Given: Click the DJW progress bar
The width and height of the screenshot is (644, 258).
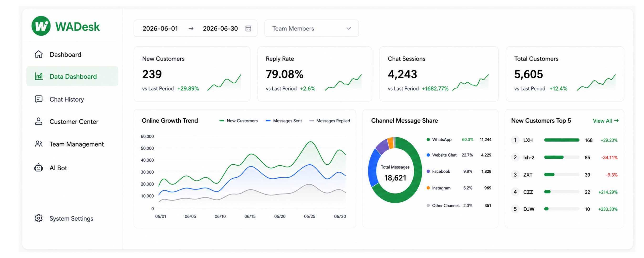Looking at the screenshot, I should 561,209.
